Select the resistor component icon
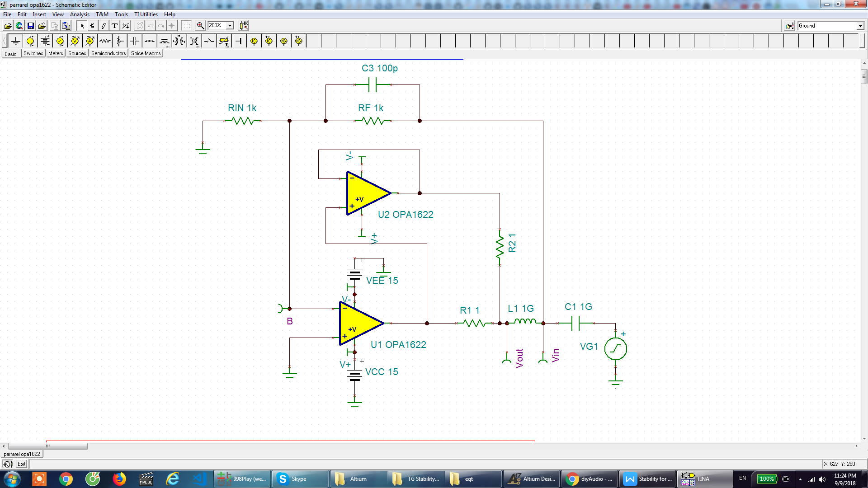The height and width of the screenshot is (488, 868). [x=105, y=41]
